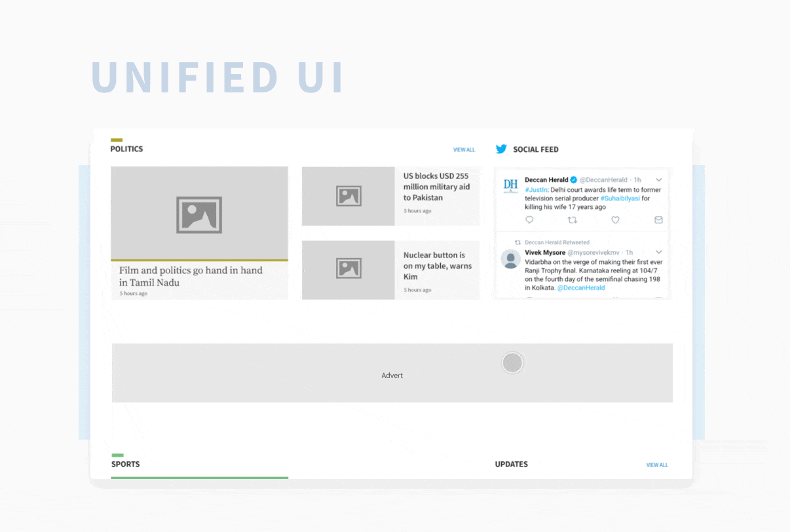Screen dimensions: 790x532
Task: Click the 'Deccan Herald' account name in tweet
Action: pyautogui.click(x=546, y=180)
